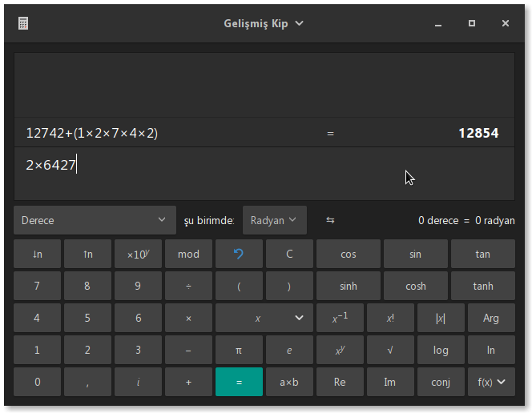Viewport: 532px width, 413px height.
Task: Expand the x variable dropdown button
Action: [x=264, y=318]
